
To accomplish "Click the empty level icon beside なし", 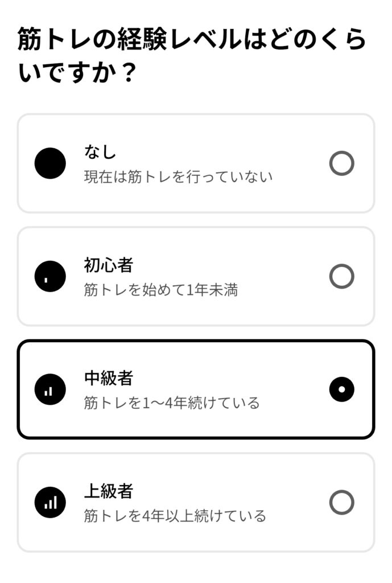I will point(50,163).
